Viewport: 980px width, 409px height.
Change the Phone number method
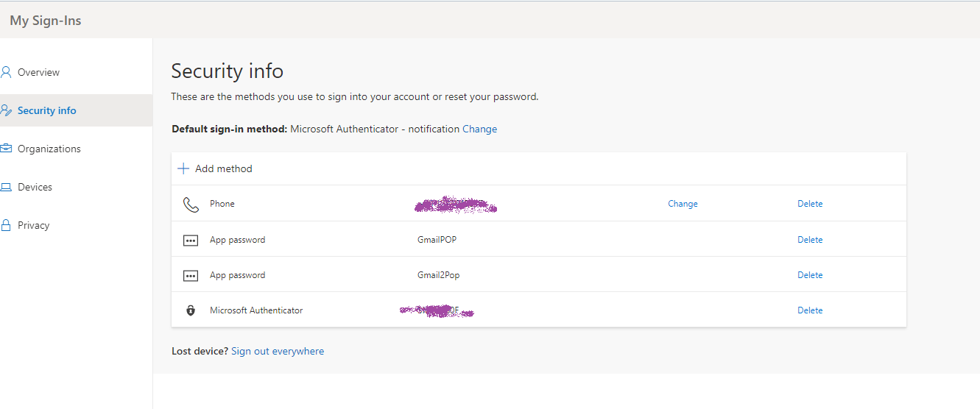[683, 204]
